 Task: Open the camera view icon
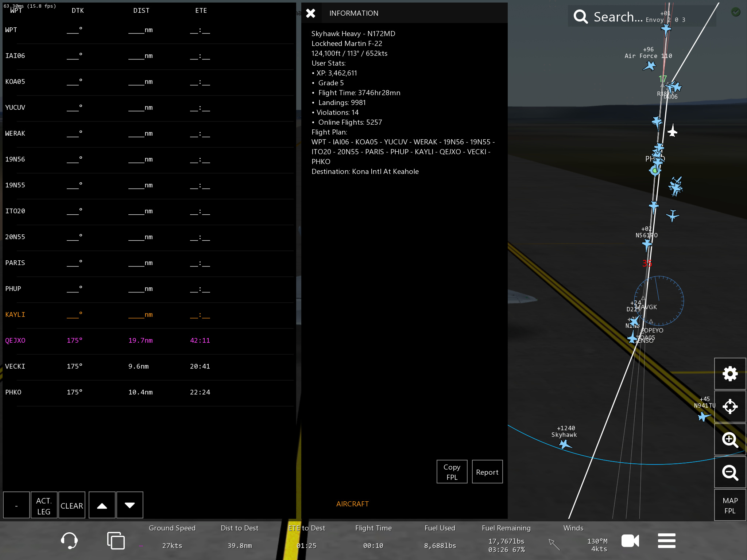coord(630,541)
